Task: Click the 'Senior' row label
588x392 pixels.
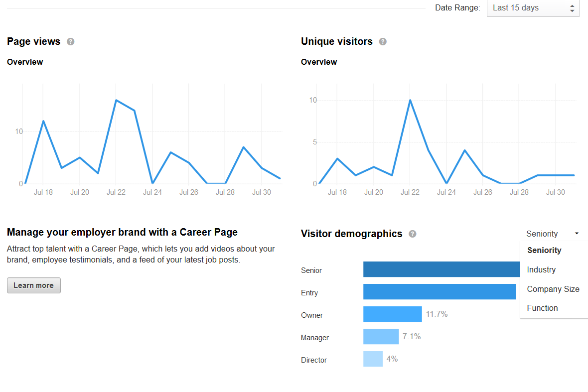Action: (311, 270)
